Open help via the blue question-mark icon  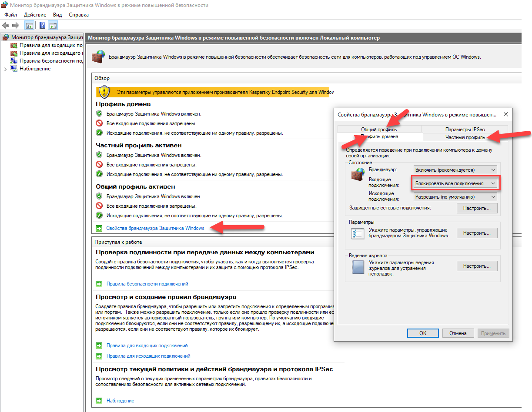(43, 25)
